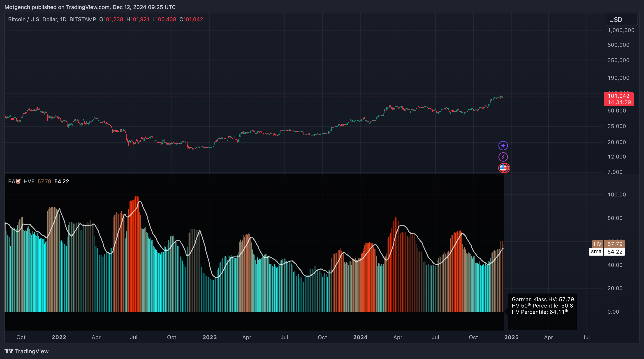Click the indicator value 54.22 in legend
This screenshot has width=644, height=359.
[x=62, y=181]
